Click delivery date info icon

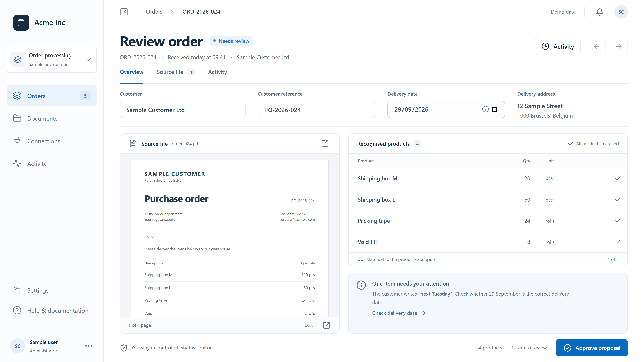485,109
